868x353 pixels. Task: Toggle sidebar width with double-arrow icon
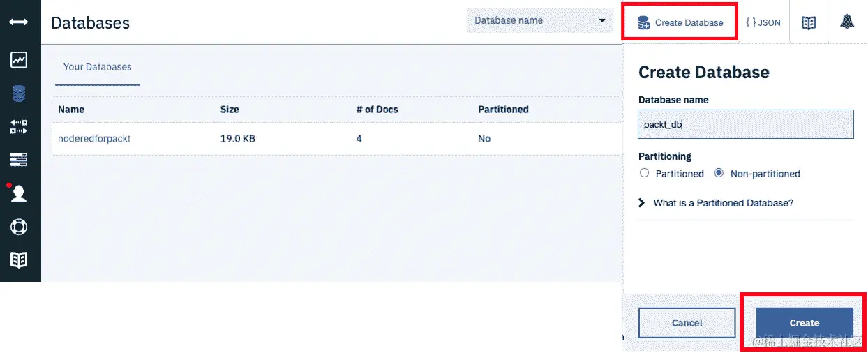point(19,22)
